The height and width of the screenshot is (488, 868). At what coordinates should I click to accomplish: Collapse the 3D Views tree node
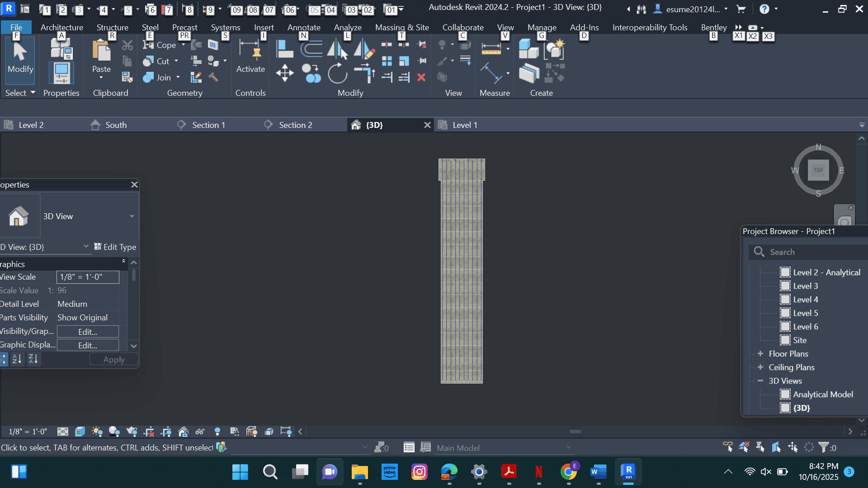tap(760, 381)
